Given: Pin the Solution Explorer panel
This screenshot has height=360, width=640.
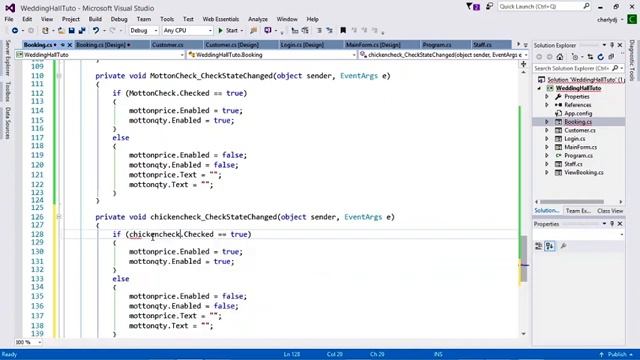Looking at the screenshot, I should (612, 45).
